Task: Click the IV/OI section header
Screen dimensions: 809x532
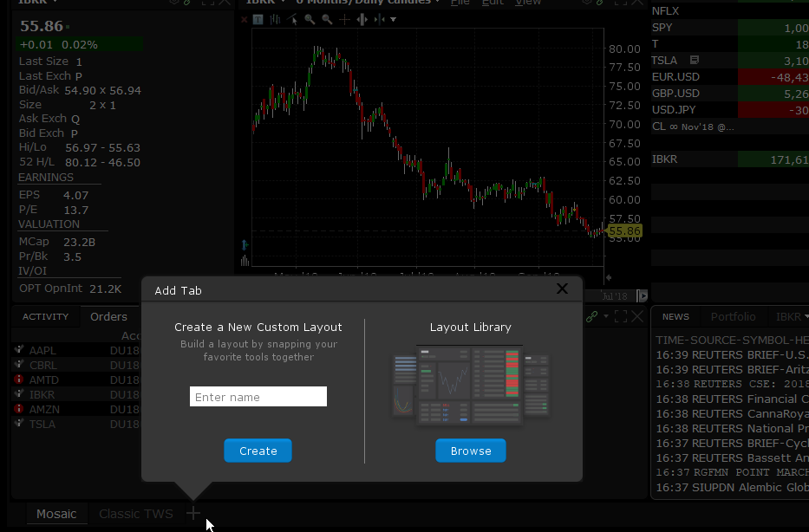Action: [x=32, y=270]
